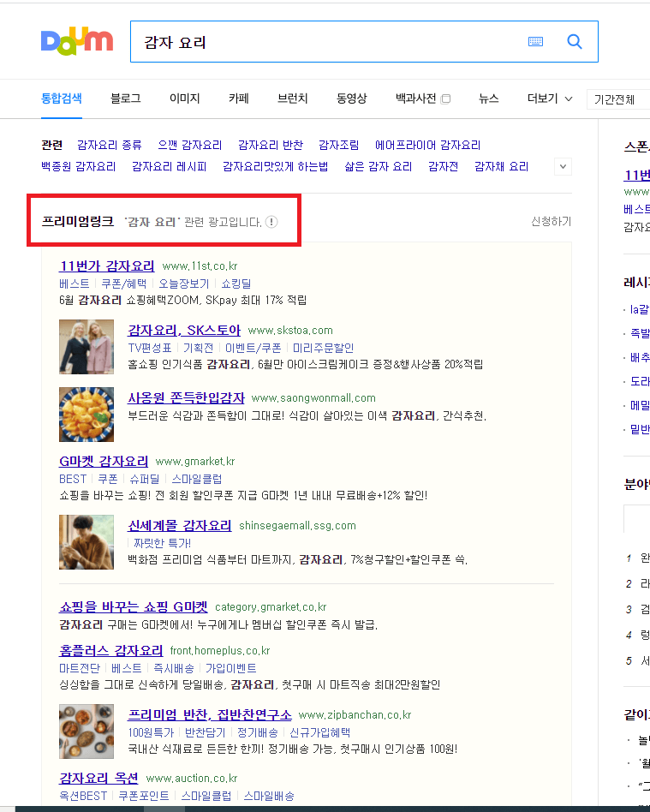This screenshot has height=812, width=650.
Task: Click 마트전단 sublink under 홈플러스
Action: click(x=80, y=669)
